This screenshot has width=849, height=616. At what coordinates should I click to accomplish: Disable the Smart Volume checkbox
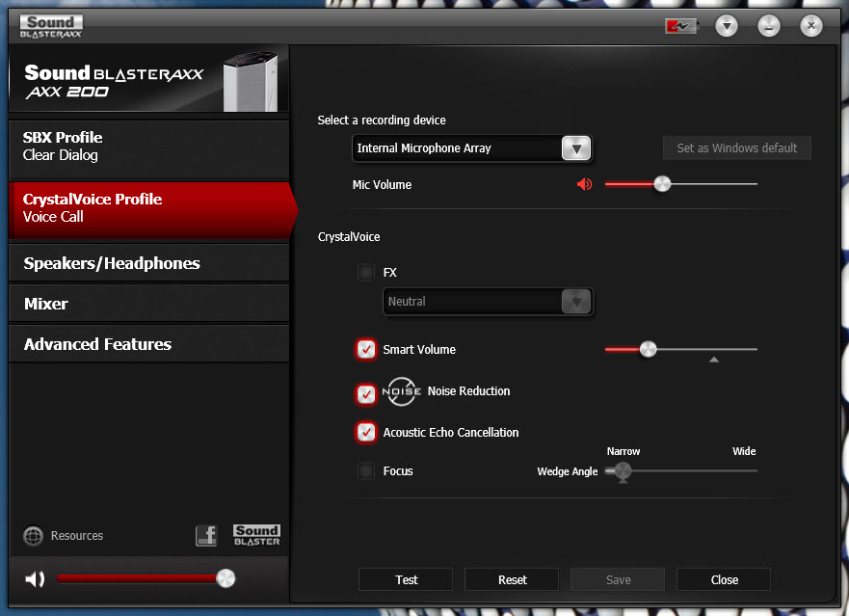(366, 349)
